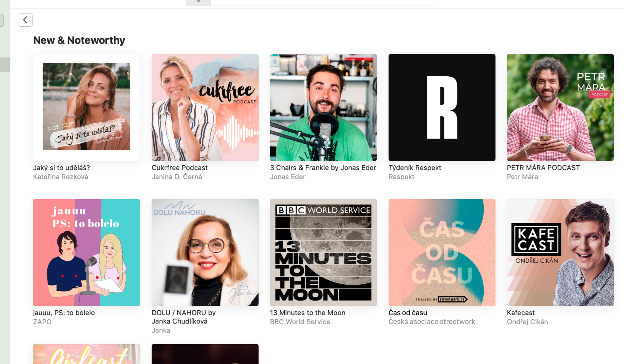Open the Kafecast cover artwork
Viewport: 624px width, 364px height.
click(x=560, y=252)
